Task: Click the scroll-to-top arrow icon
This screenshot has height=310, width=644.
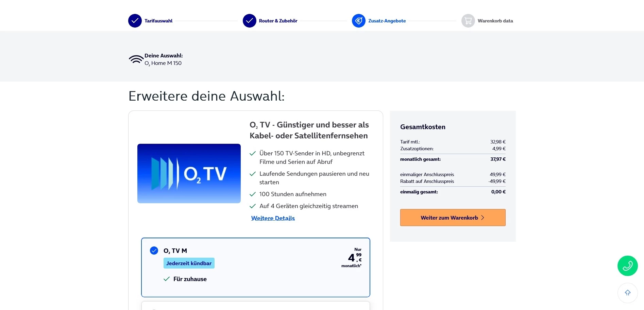Action: pos(628,293)
